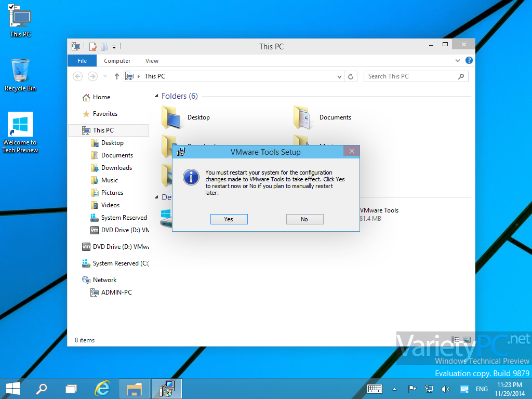The image size is (532, 399).
Task: Expand the ribbon with the chevron arrow
Action: pos(457,60)
